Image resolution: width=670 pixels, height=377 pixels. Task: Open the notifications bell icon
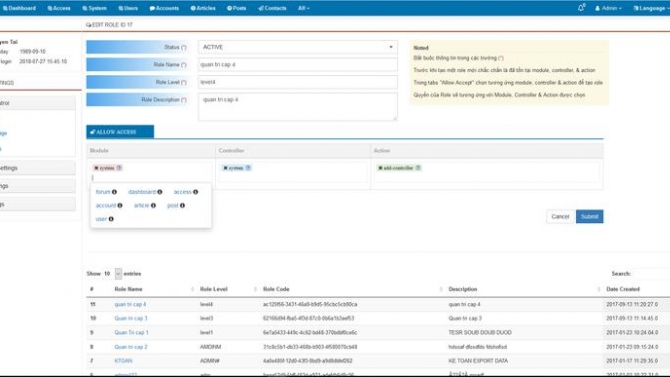581,8
